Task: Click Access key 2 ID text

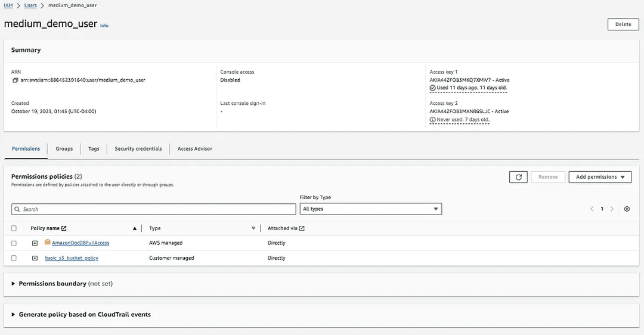Action: click(460, 111)
